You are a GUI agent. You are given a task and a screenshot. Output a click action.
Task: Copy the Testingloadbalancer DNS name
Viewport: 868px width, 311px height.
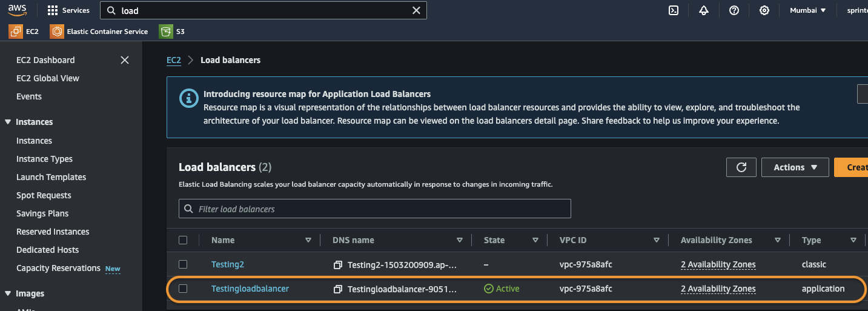click(338, 289)
